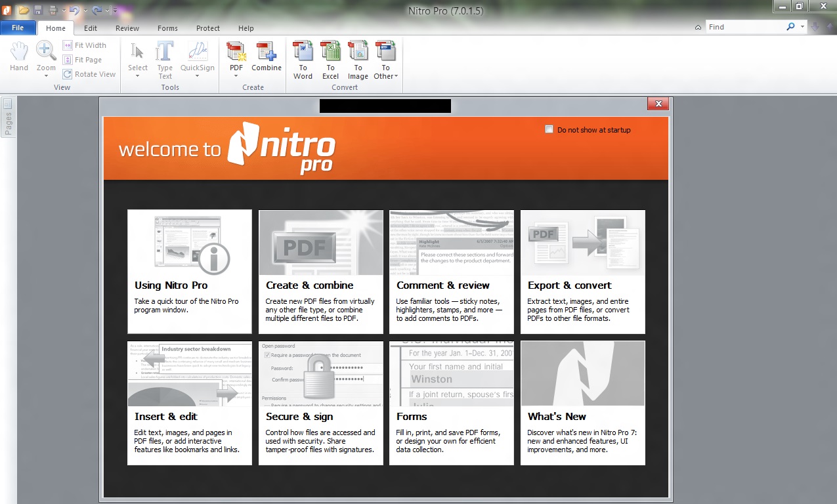Close the welcome dialog

tap(658, 104)
